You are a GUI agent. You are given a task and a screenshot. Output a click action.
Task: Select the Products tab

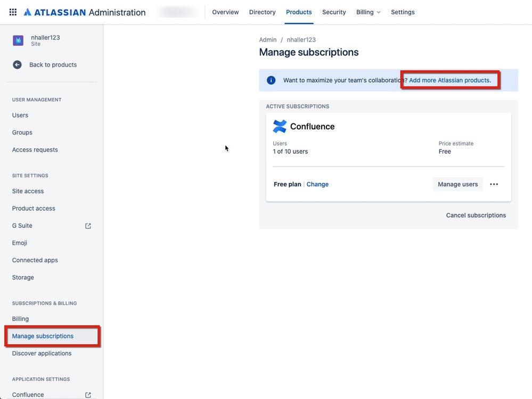pos(299,12)
